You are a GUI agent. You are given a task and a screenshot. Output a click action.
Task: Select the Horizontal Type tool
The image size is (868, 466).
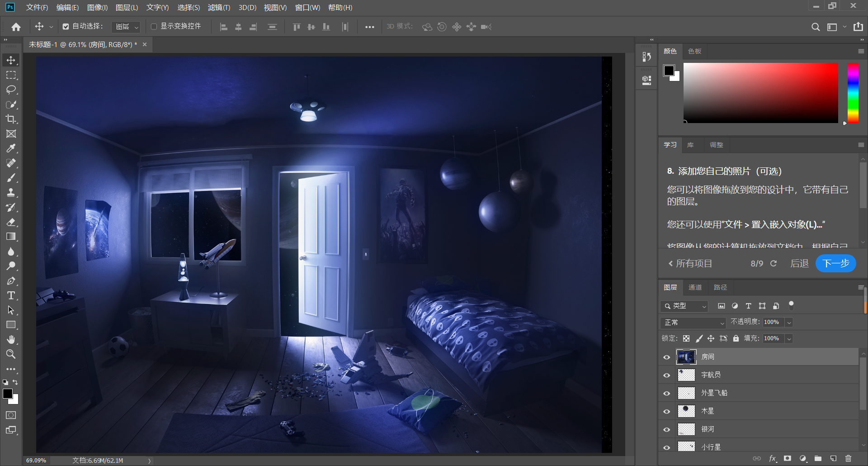[11, 295]
